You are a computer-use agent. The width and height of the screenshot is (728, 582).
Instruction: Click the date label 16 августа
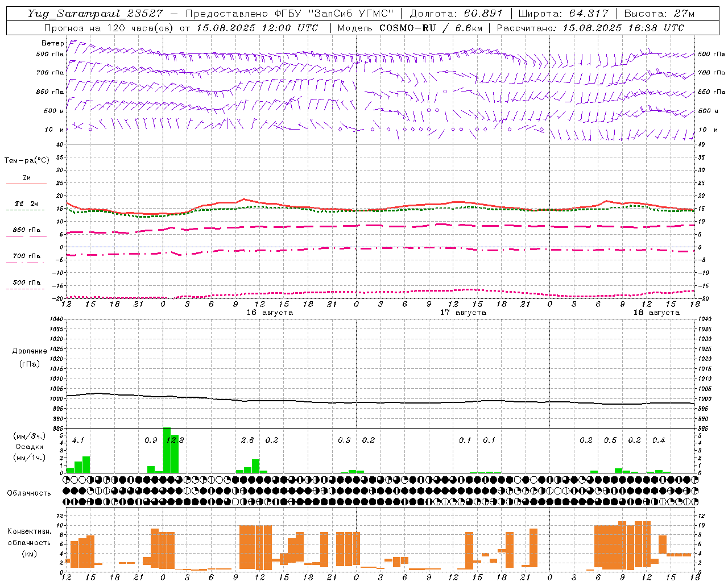tap(270, 313)
